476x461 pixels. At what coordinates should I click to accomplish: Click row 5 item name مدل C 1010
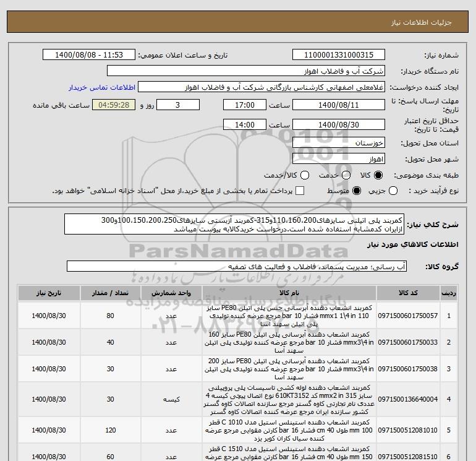point(289,430)
